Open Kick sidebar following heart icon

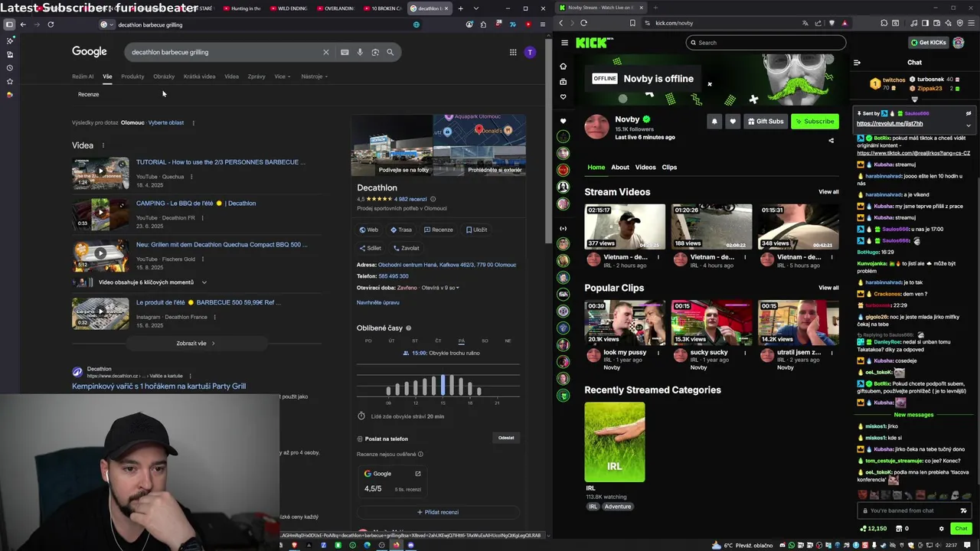point(563,96)
